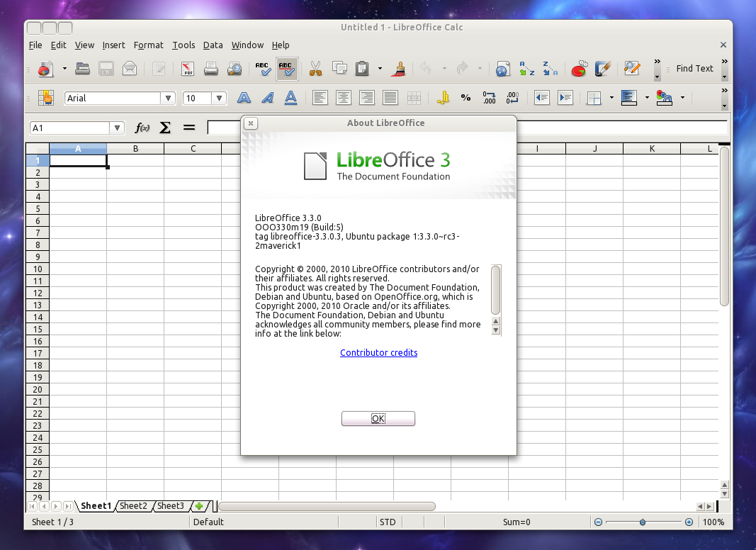756x550 pixels.
Task: Open the Font Name dropdown arrow
Action: [168, 99]
